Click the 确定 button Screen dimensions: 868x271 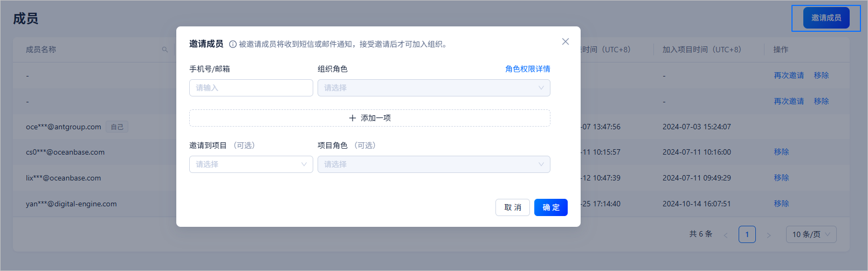point(551,207)
